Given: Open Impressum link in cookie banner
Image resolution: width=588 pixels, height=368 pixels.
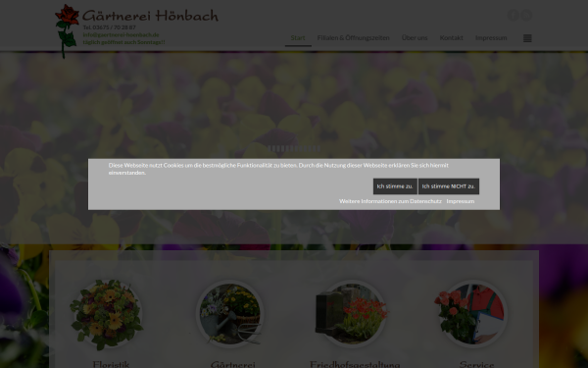Looking at the screenshot, I should coord(461,201).
